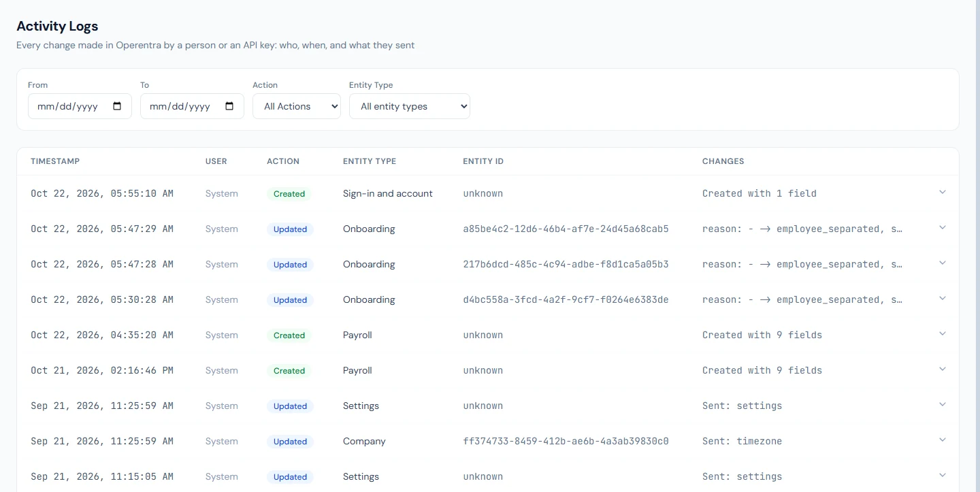The width and height of the screenshot is (980, 492).
Task: Click the Updated badge in the Company row
Action: pos(290,442)
